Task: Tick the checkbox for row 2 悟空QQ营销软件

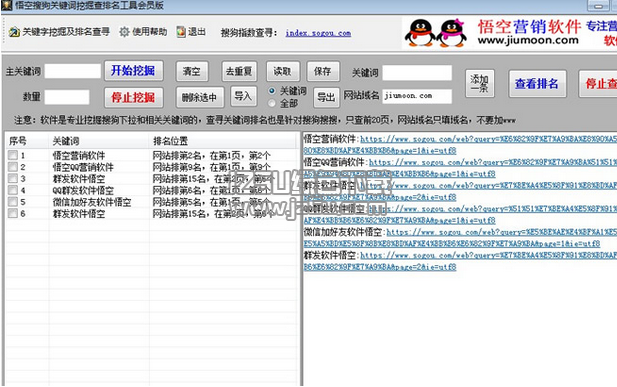Action: pos(13,167)
